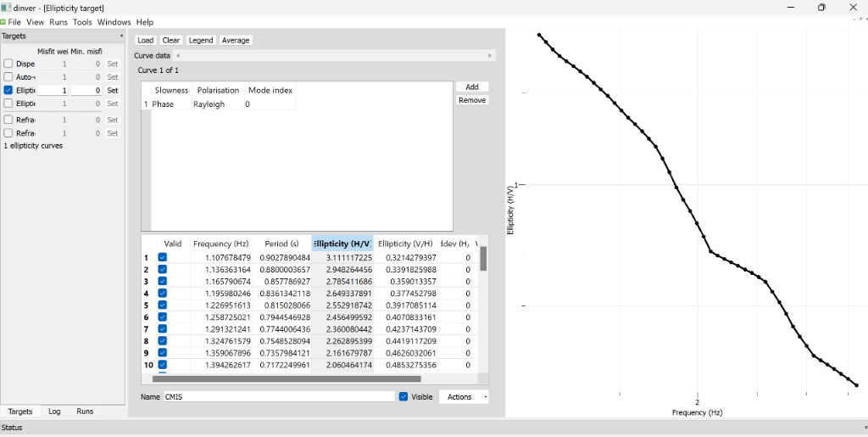Enable the Dispersion target checkbox
This screenshot has height=437, width=868.
pyautogui.click(x=8, y=64)
